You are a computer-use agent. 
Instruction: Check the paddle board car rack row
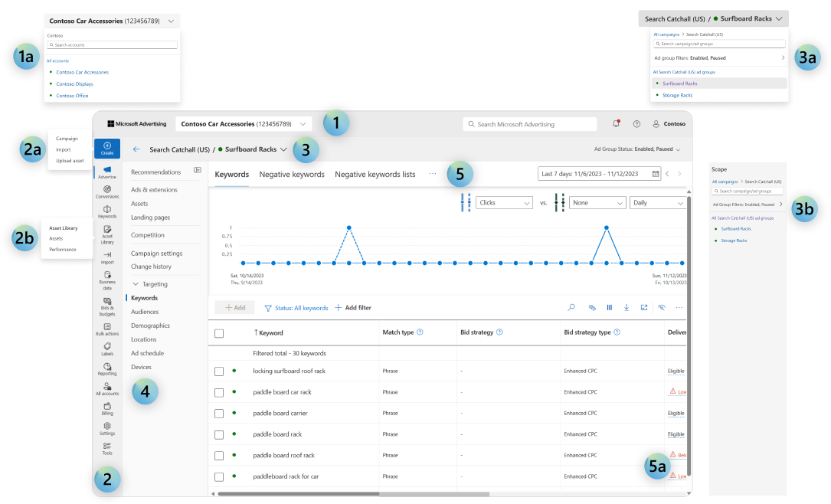tap(219, 392)
